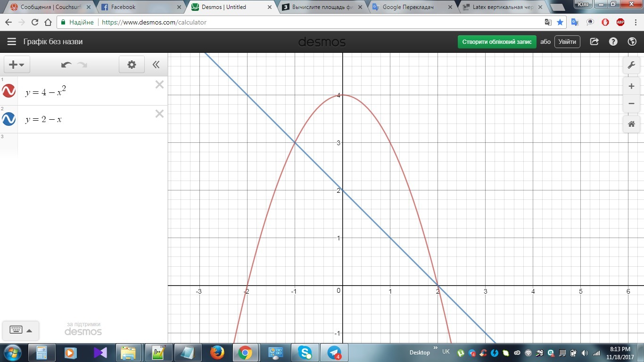Open expression list settings gear

[x=132, y=65]
